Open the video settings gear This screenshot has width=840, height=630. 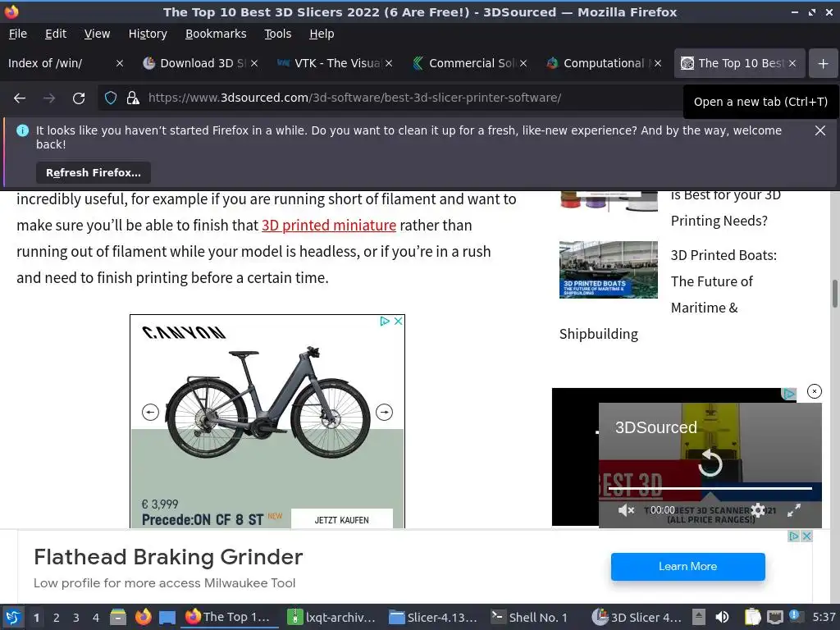[x=758, y=510]
